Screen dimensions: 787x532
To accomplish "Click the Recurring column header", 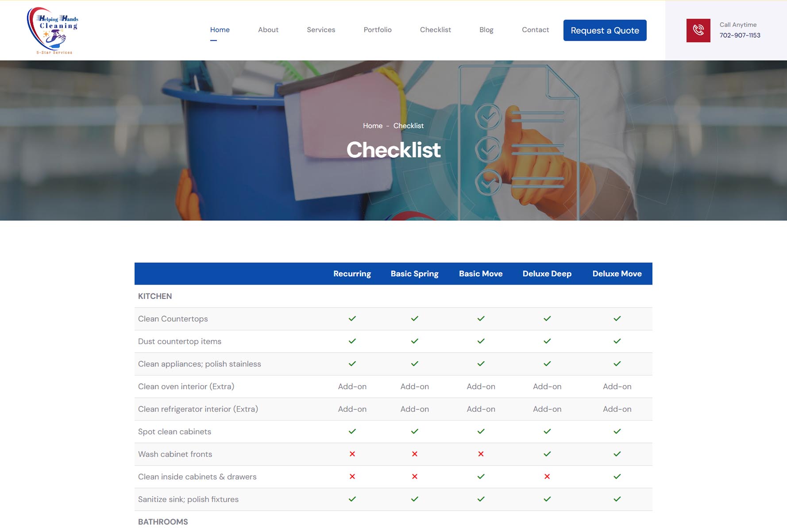I will [x=352, y=274].
